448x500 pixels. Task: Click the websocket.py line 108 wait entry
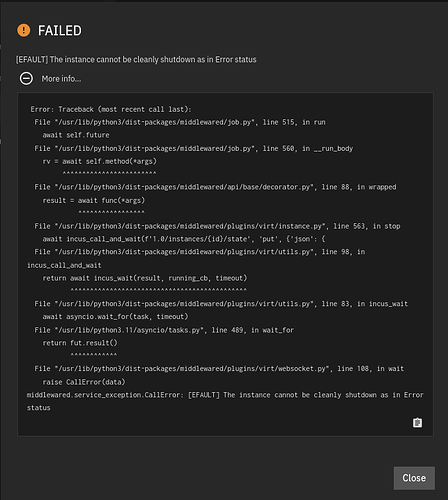[x=219, y=369]
